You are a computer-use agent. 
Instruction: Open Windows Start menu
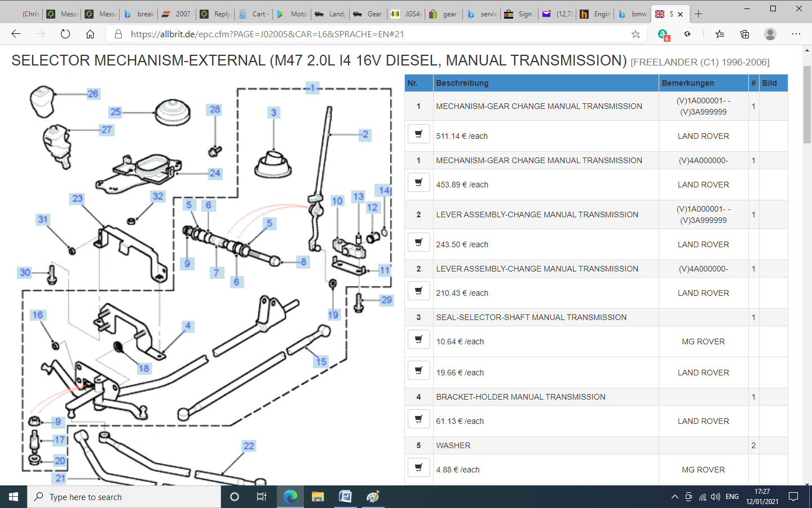(x=14, y=497)
